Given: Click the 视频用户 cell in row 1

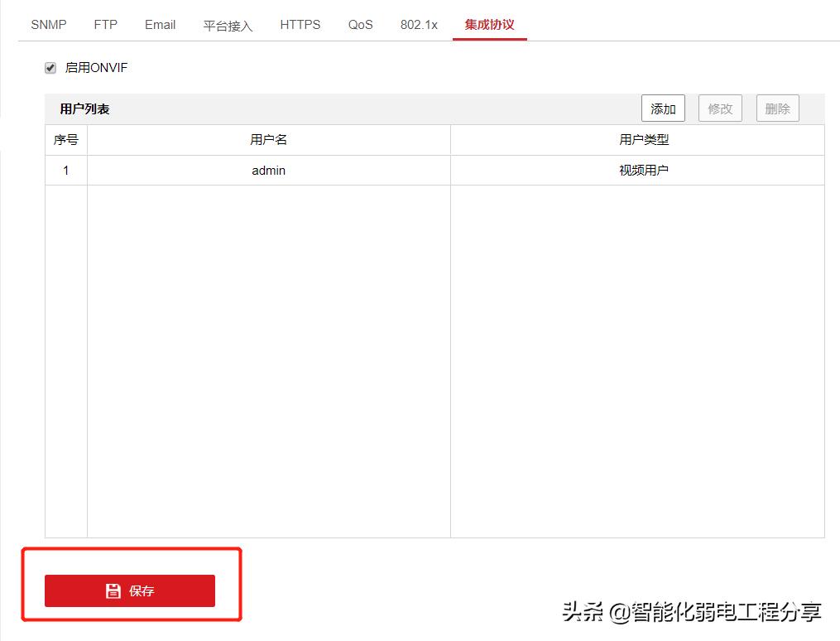Looking at the screenshot, I should click(644, 171).
